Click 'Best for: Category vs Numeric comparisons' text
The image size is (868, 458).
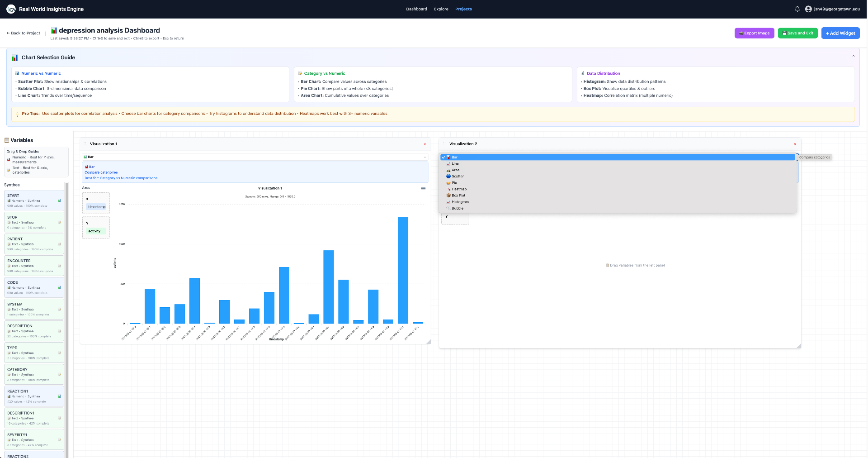point(121,178)
